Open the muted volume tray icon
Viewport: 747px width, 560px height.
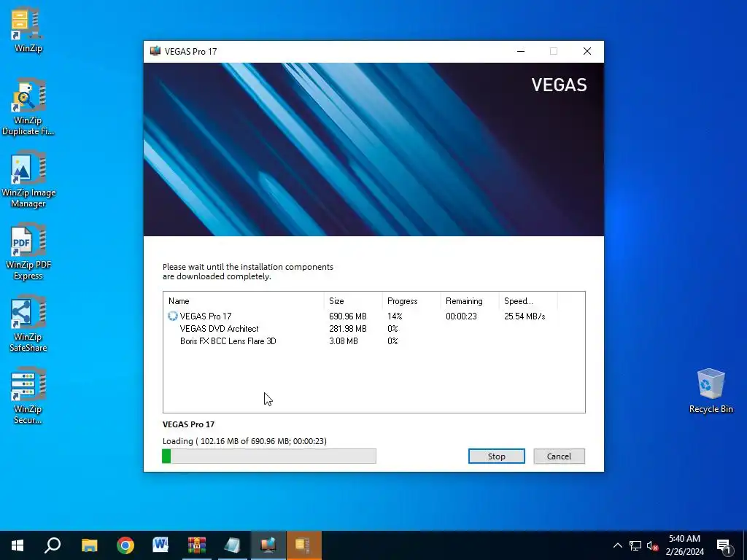pyautogui.click(x=652, y=545)
